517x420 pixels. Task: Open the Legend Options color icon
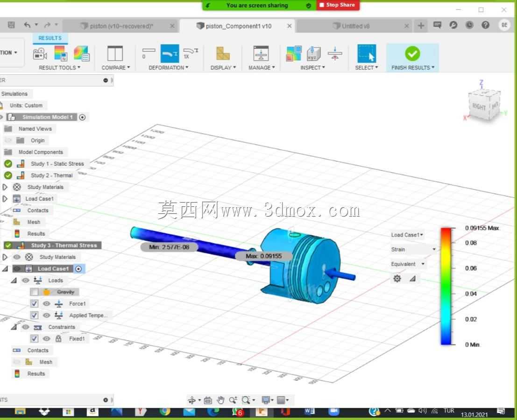point(61,53)
